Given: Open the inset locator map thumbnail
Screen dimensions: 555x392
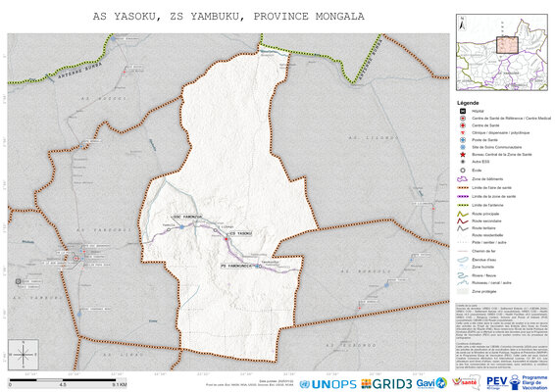Looking at the screenshot, I should click(x=501, y=52).
